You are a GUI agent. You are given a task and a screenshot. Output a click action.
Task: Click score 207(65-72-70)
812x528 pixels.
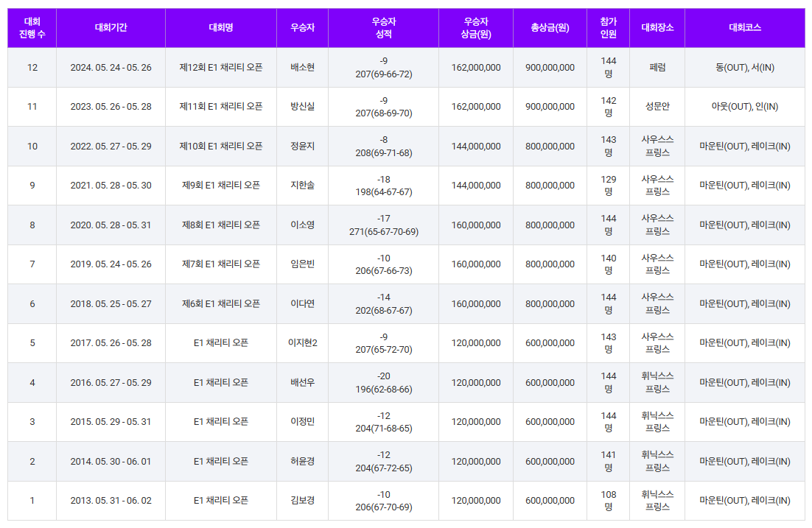click(384, 349)
